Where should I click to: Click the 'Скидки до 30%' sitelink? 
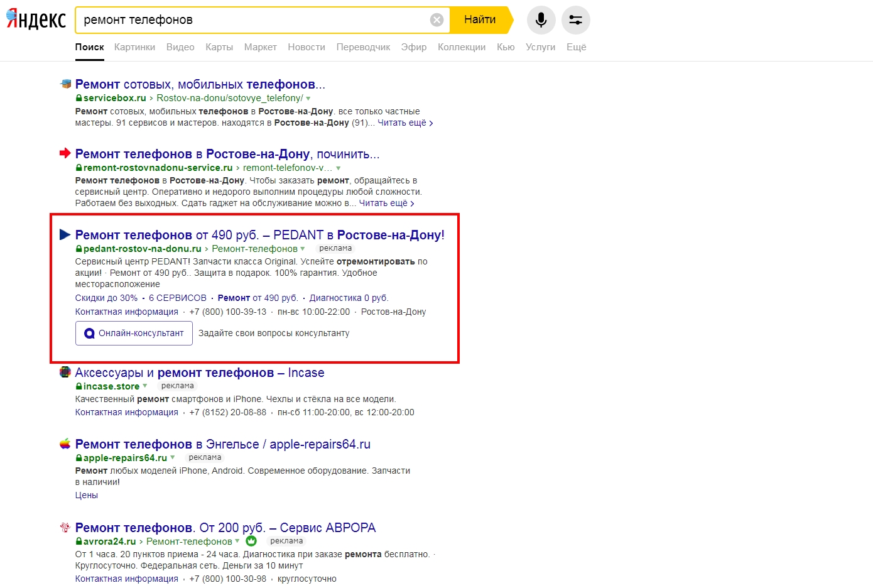tap(106, 298)
